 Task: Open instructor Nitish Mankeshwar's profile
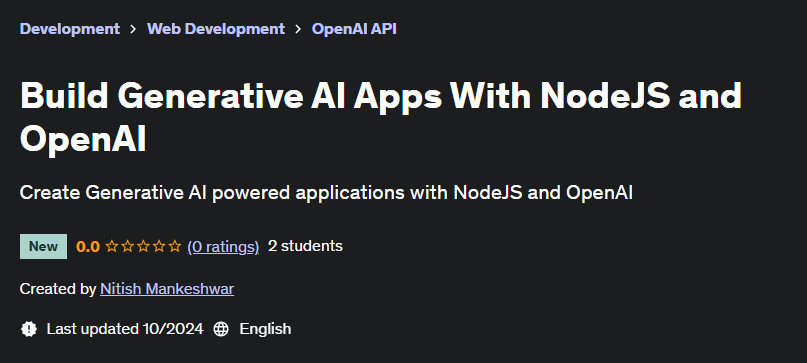tap(167, 289)
